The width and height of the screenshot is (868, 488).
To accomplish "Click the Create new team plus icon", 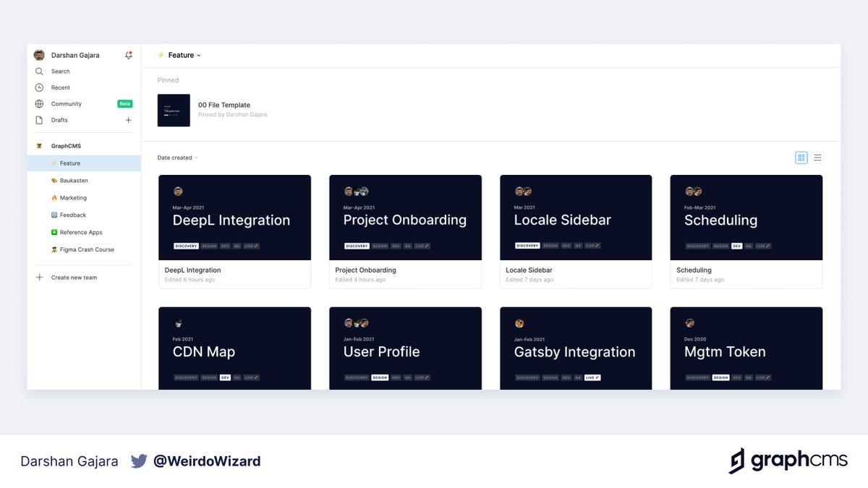I will (39, 278).
